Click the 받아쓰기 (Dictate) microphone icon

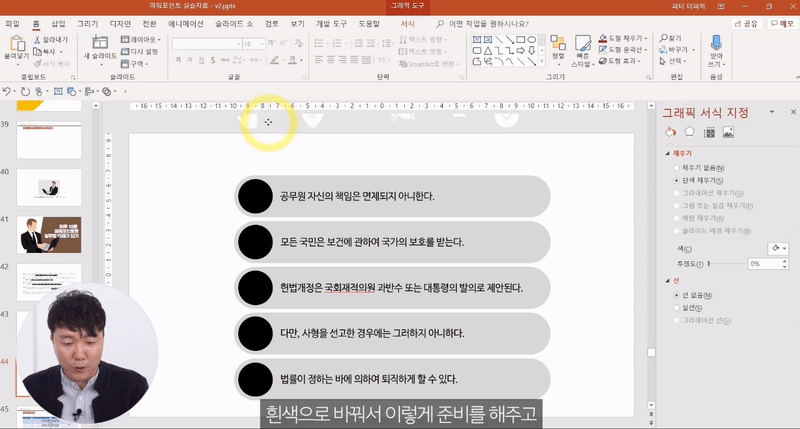pyautogui.click(x=716, y=42)
